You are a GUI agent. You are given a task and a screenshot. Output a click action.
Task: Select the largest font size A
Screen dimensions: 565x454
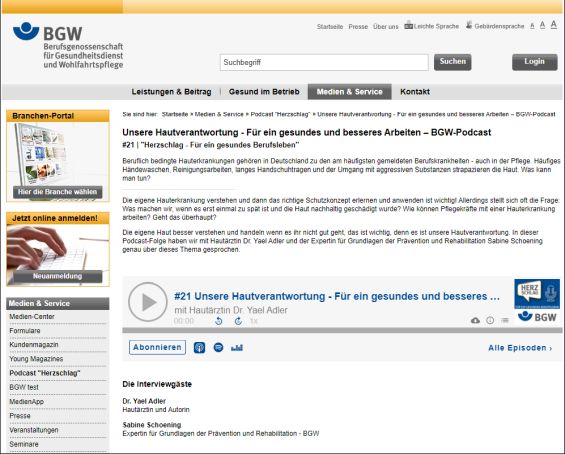pos(554,25)
